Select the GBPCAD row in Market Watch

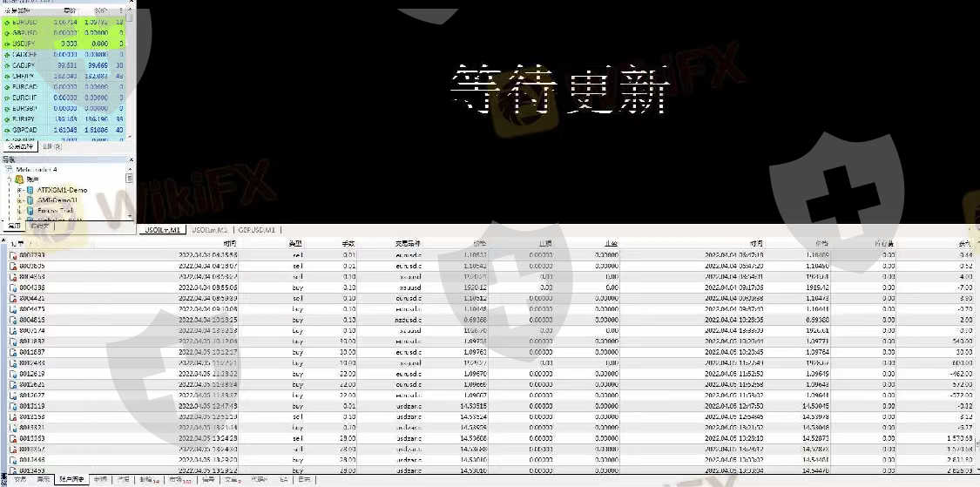click(63, 130)
